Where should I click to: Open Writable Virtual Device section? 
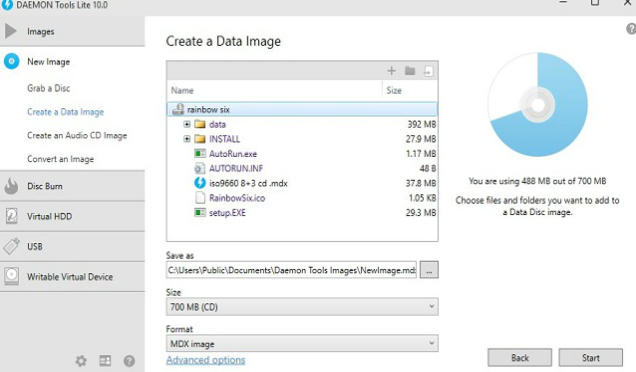[x=72, y=277]
